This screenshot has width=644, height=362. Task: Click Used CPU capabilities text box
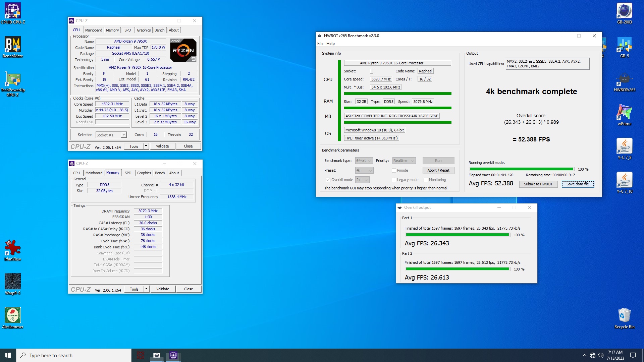547,64
